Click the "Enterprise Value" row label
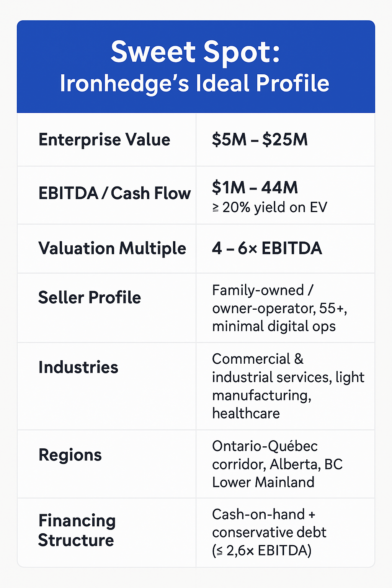 pyautogui.click(x=104, y=140)
